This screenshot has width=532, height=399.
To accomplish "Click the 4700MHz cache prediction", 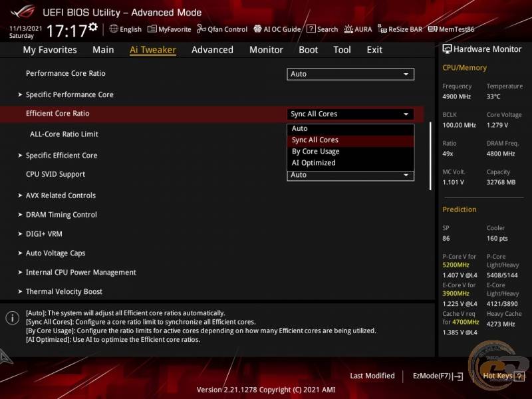I will (x=465, y=322).
